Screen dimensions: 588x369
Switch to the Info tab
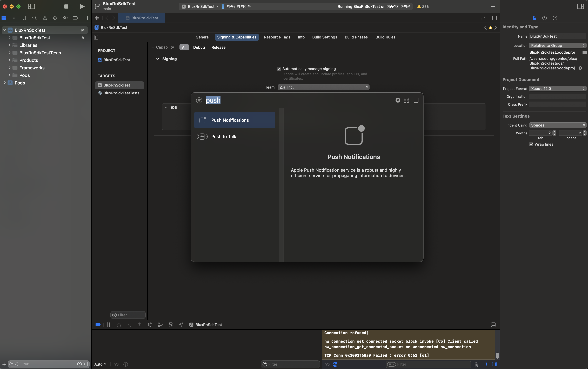point(301,37)
